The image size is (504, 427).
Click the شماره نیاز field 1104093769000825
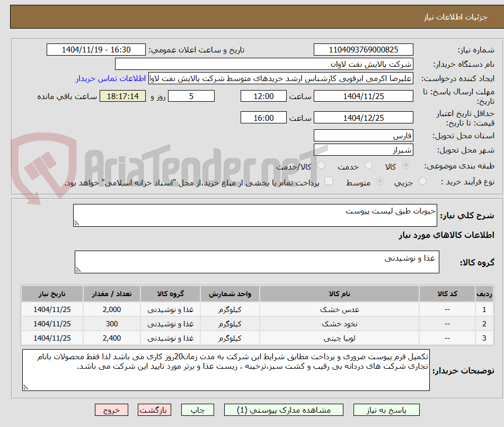coord(363,50)
